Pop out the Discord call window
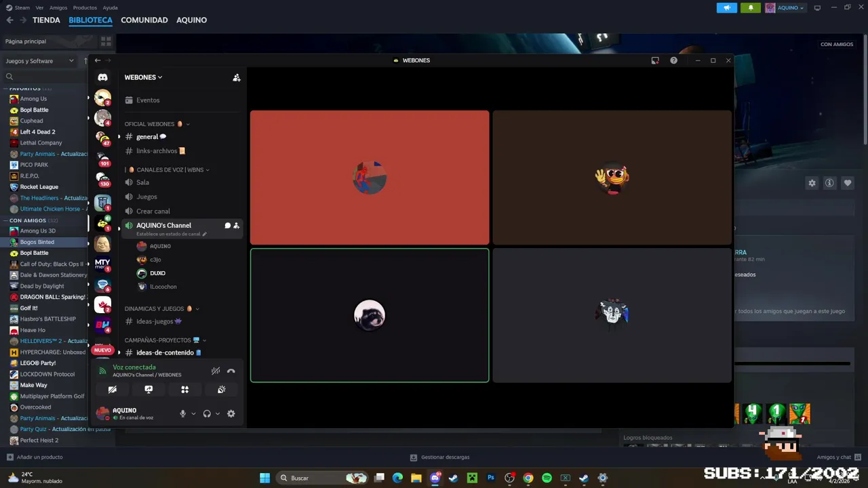 coord(655,60)
